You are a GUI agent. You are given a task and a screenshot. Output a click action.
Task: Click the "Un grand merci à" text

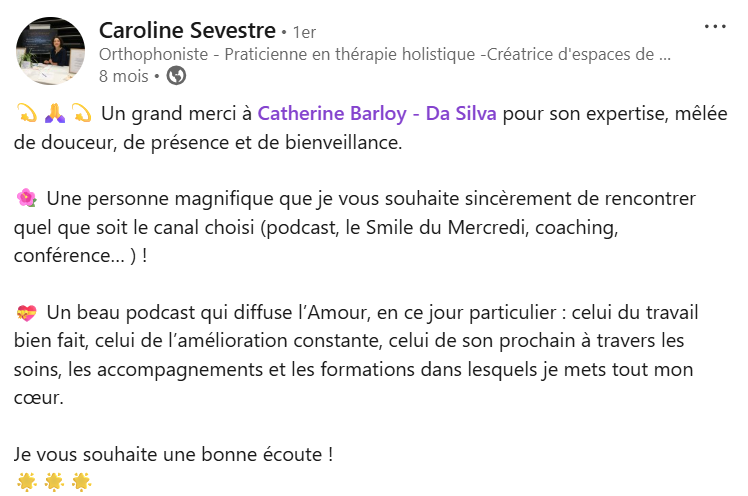[x=176, y=113]
